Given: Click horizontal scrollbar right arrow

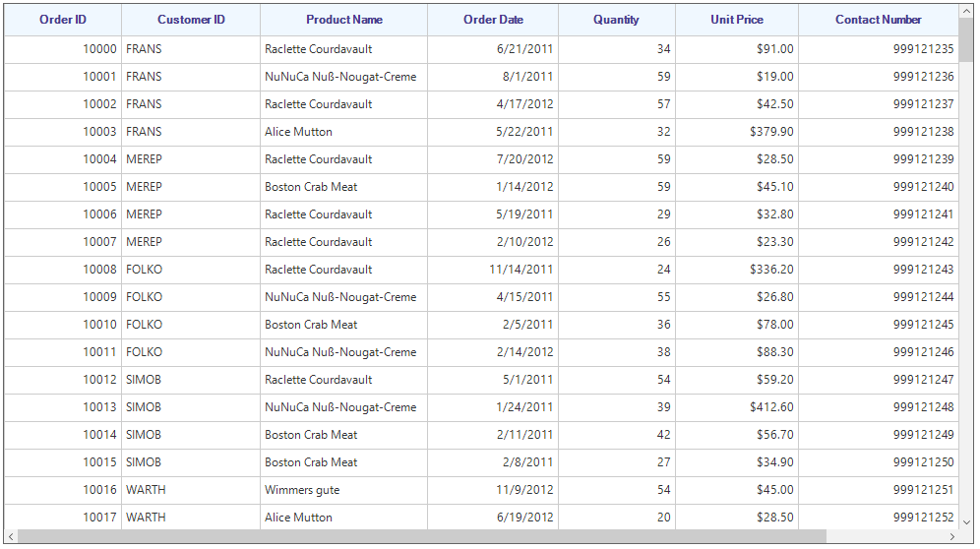Looking at the screenshot, I should point(951,536).
